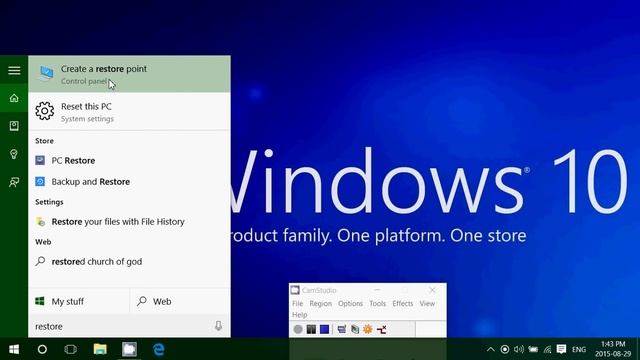Open Task View on the taskbar

[x=71, y=349]
